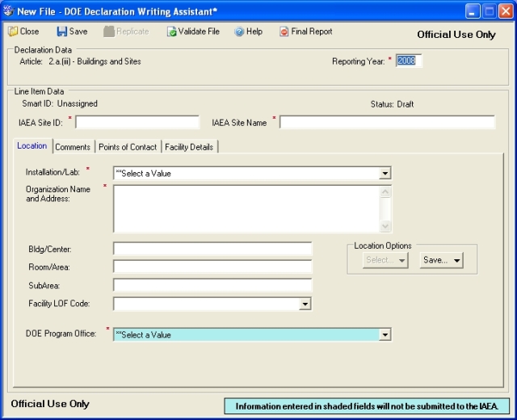Click the 'Smart ID: Unassigned' text

pos(60,104)
